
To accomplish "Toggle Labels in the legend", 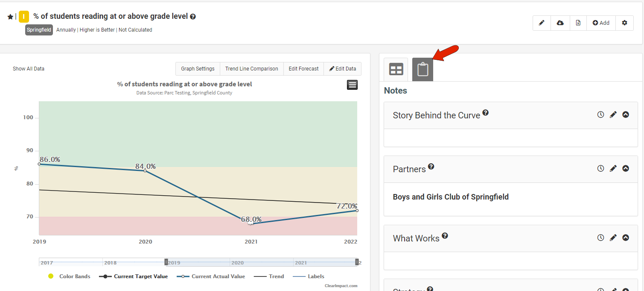I will pyautogui.click(x=309, y=276).
